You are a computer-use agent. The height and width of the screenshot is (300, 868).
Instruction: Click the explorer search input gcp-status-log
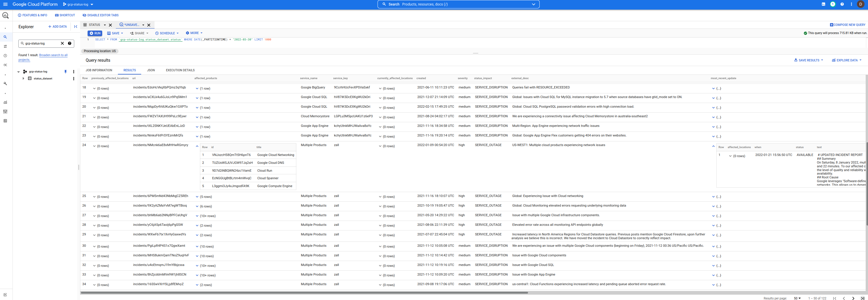point(41,43)
